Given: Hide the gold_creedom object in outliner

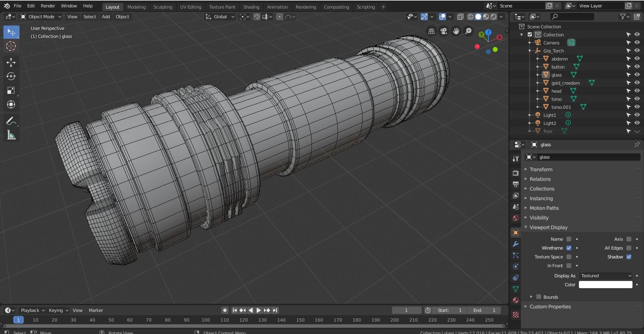Looking at the screenshot, I should [x=637, y=83].
